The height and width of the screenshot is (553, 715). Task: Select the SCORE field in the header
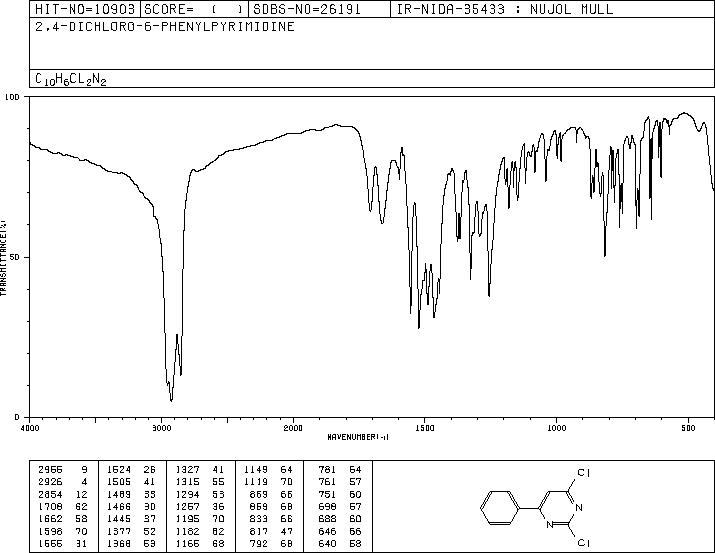(194, 9)
